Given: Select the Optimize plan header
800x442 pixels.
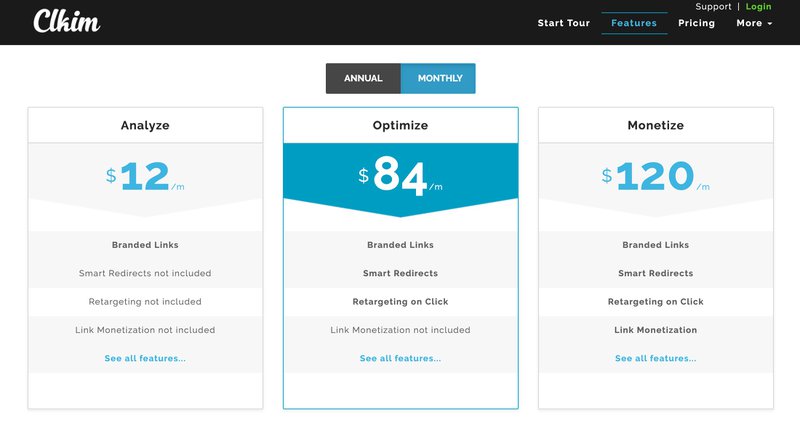Looking at the screenshot, I should (x=400, y=125).
